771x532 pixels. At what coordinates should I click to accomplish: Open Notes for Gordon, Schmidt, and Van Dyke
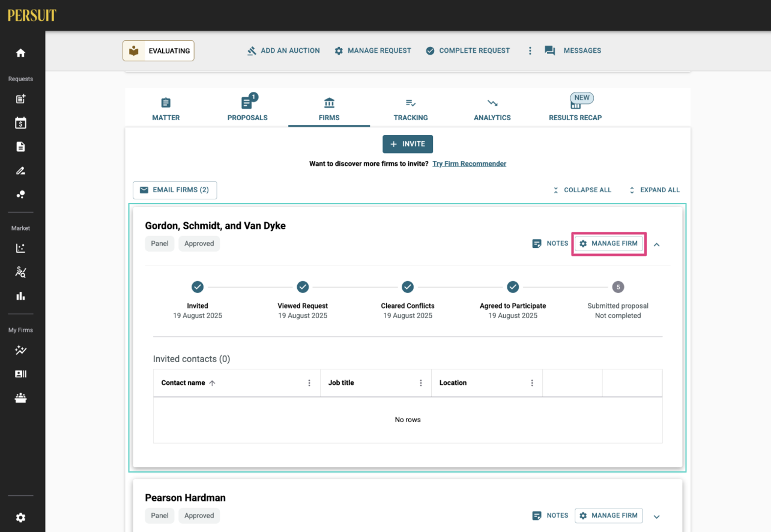point(550,244)
